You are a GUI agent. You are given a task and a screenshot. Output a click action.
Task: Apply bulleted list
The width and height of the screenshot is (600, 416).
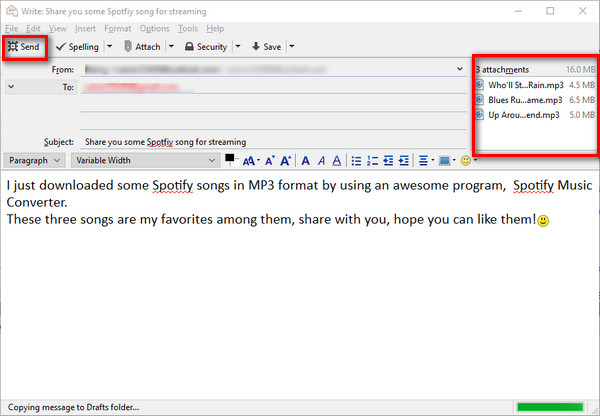click(x=356, y=161)
